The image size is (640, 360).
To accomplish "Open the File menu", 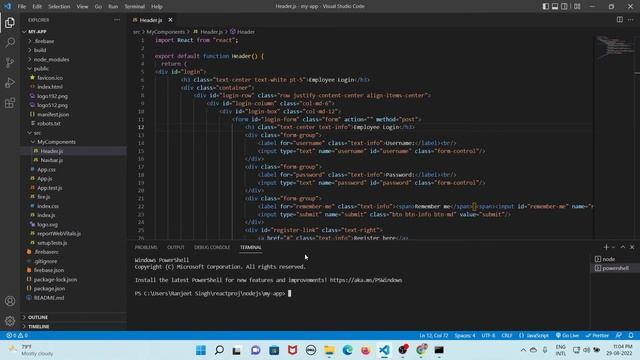I will point(22,7).
